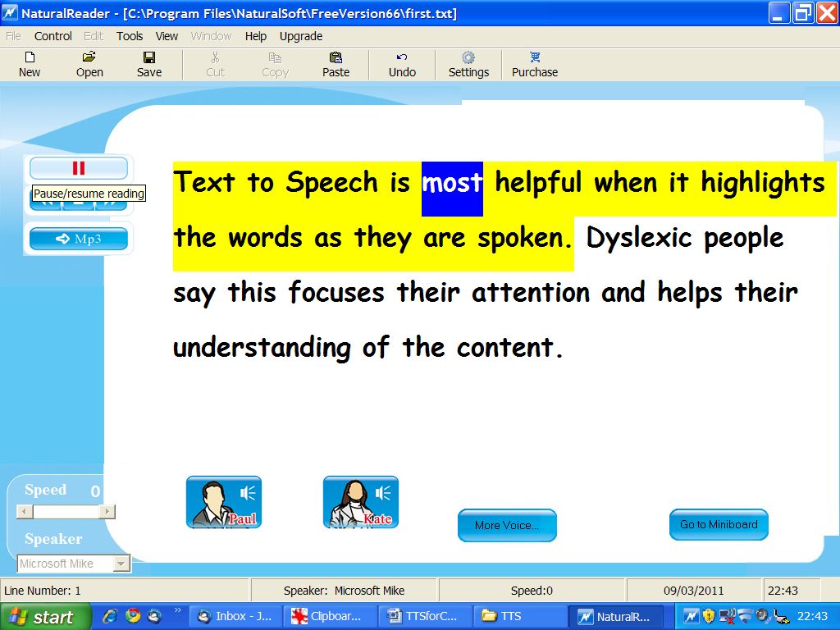Viewport: 840px width, 630px height.
Task: Undo using the Undo toolbar icon
Action: 401,64
